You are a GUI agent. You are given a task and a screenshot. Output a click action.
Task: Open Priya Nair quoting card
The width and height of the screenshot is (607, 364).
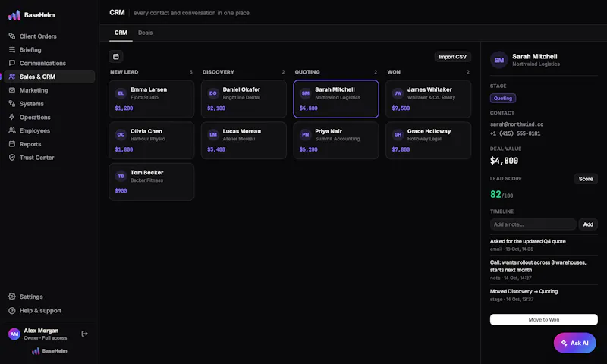[336, 140]
